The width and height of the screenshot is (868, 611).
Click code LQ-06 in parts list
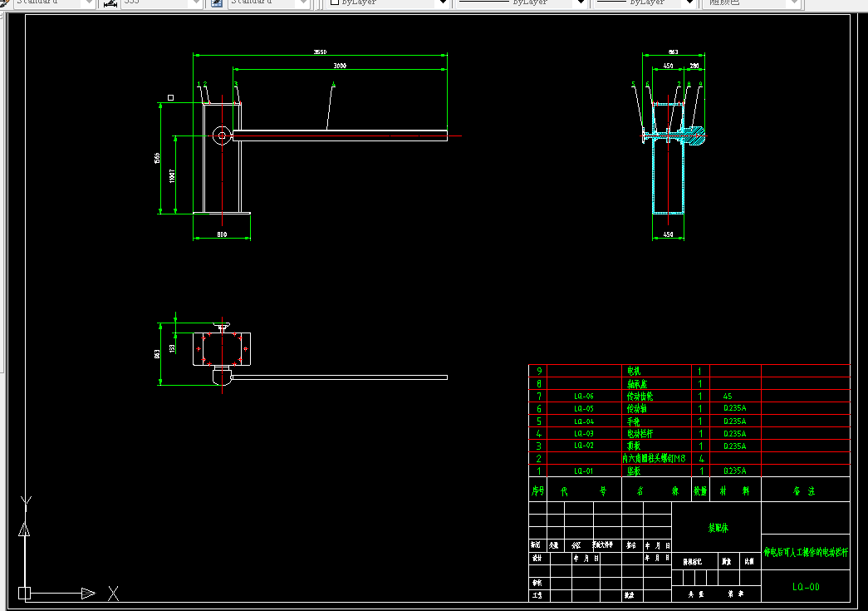(583, 396)
